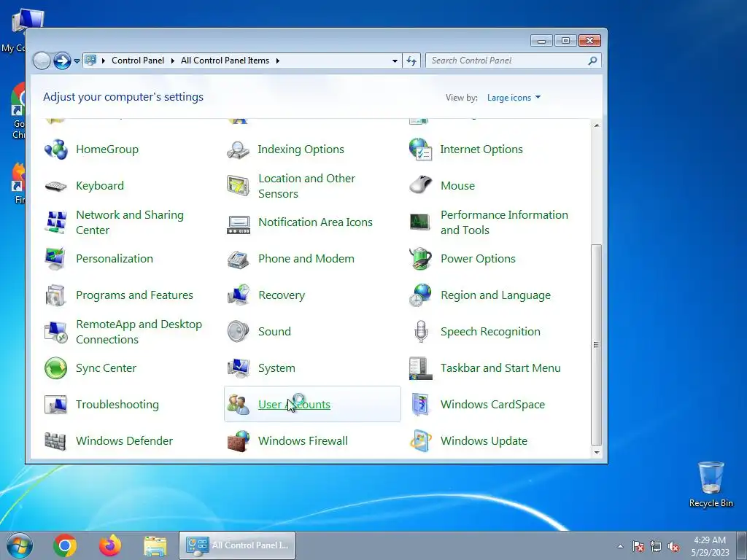Refresh the Control Panel view
The height and width of the screenshot is (560, 747).
coord(411,61)
